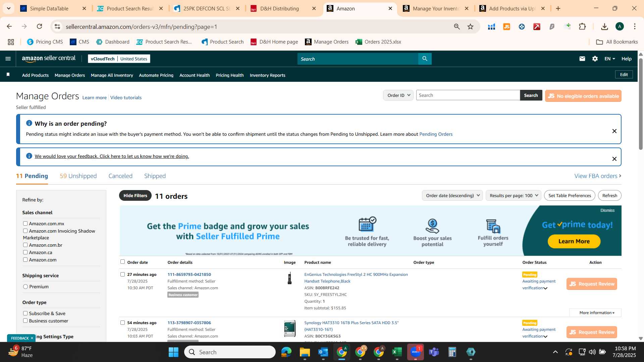Check the Amazon.com.mx sales channel box
Screen dimensions: 644x362
coord(25,223)
